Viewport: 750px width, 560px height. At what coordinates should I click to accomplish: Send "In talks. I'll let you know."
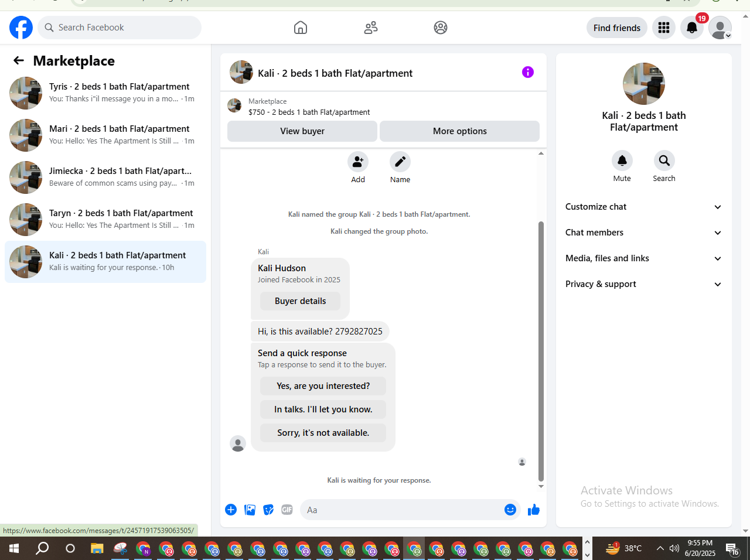[x=323, y=409]
